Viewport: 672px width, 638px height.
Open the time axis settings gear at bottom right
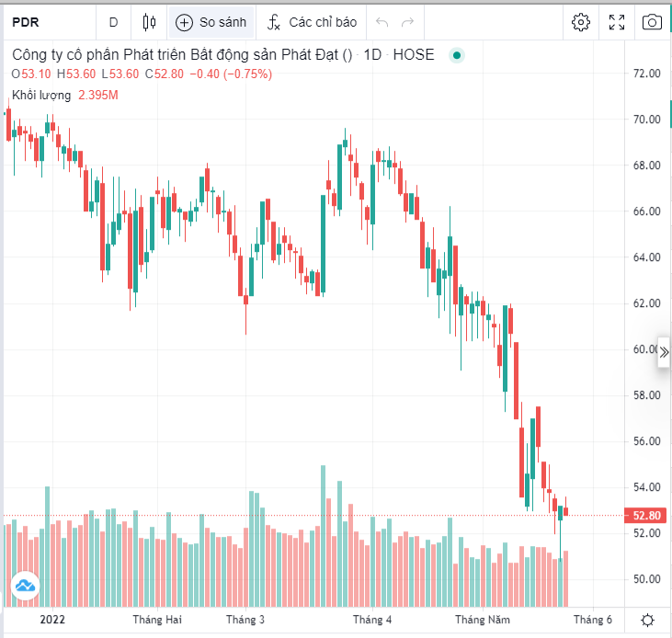647,620
